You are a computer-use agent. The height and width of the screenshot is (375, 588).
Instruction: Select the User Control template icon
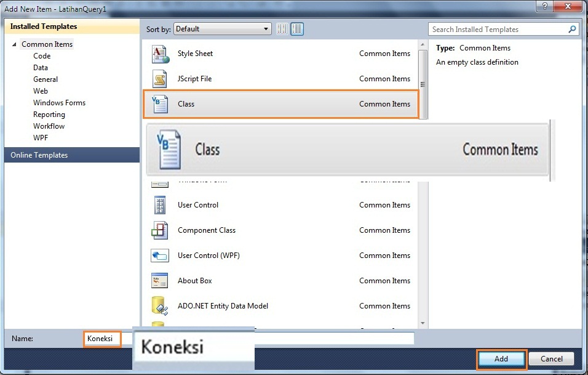click(159, 205)
